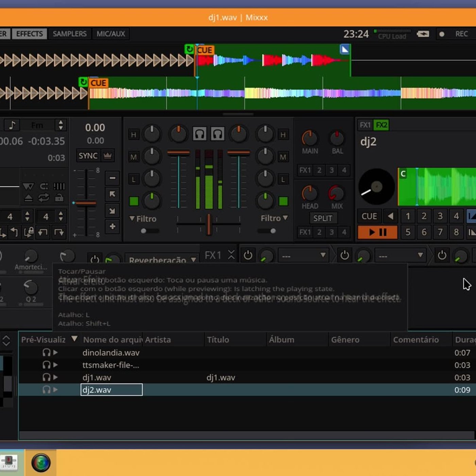The image size is (476, 476).
Task: Click the spinning vinyl disc of dj2
Action: [376, 186]
